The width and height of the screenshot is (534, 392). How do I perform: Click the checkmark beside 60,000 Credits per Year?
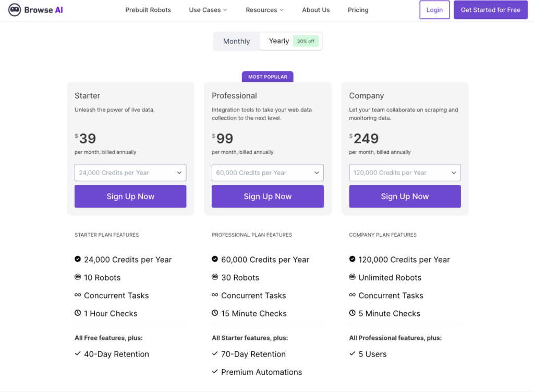215,259
